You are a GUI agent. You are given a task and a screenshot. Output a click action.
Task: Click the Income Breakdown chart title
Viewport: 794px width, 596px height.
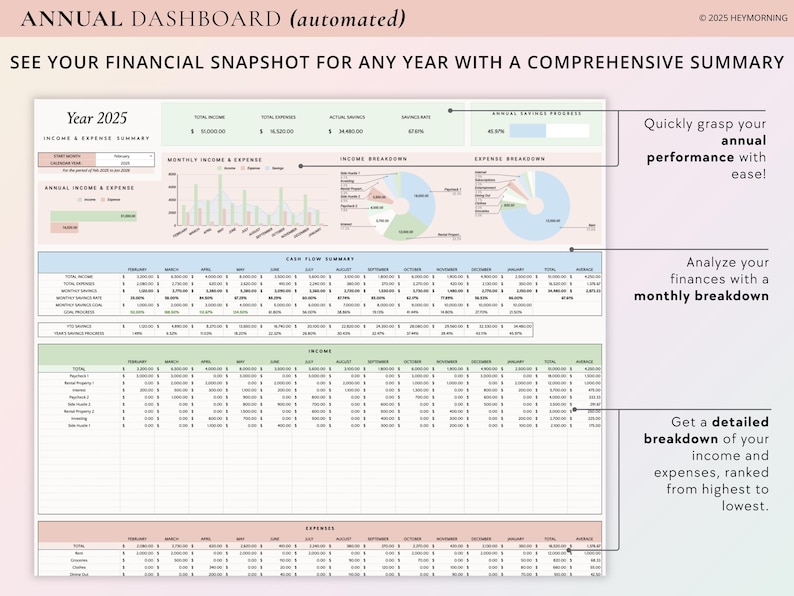click(x=373, y=158)
